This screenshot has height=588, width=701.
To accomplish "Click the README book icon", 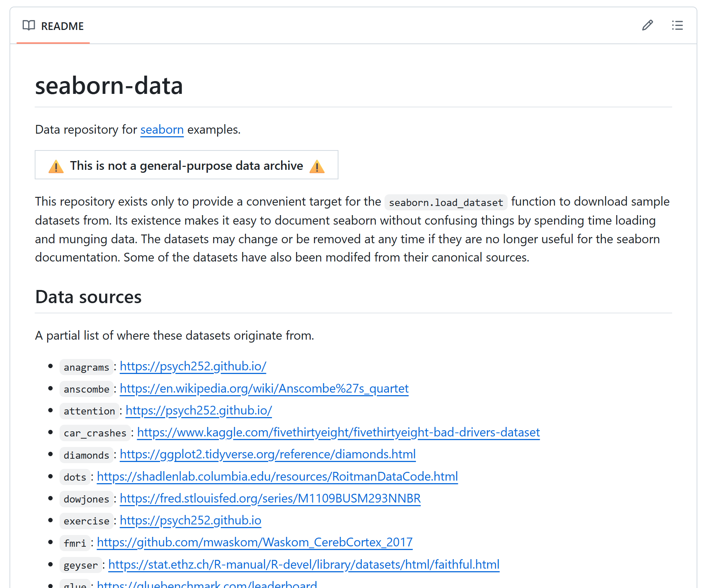I will tap(29, 26).
